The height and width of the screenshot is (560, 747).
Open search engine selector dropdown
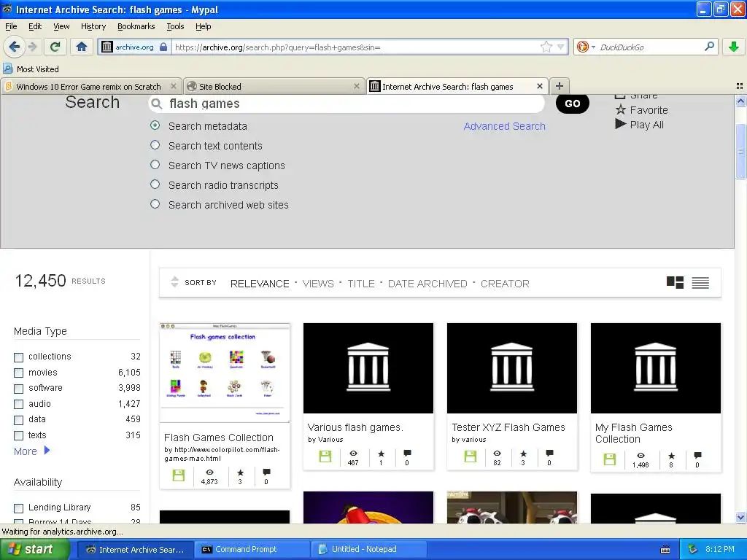593,47
